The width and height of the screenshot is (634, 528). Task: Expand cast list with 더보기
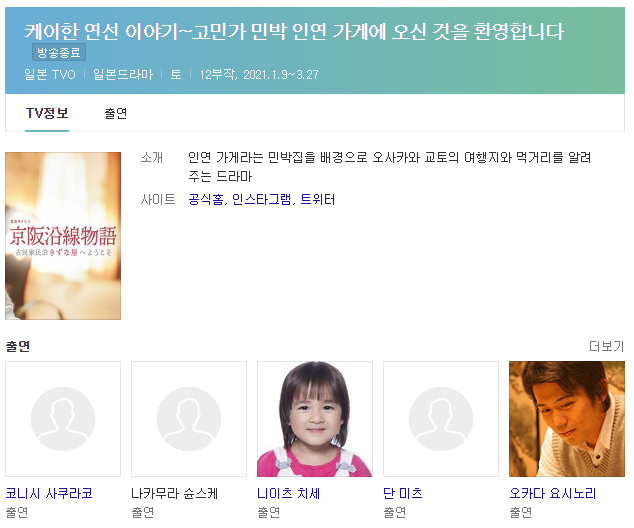(607, 346)
